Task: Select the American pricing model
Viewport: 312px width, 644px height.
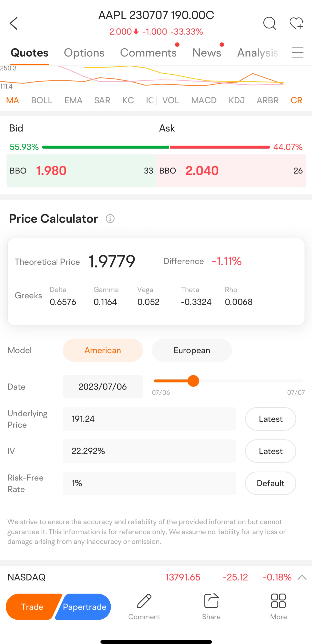Action: [x=103, y=350]
